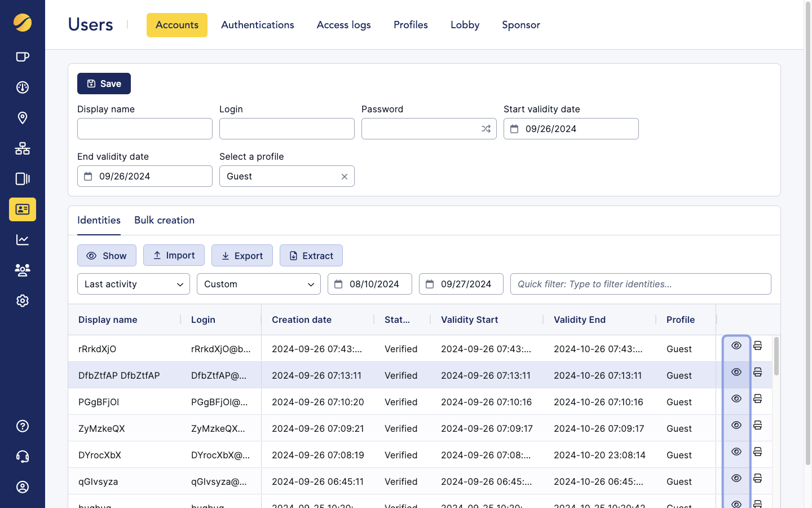Click the Show identities toggle button
The image size is (812, 508).
click(107, 256)
